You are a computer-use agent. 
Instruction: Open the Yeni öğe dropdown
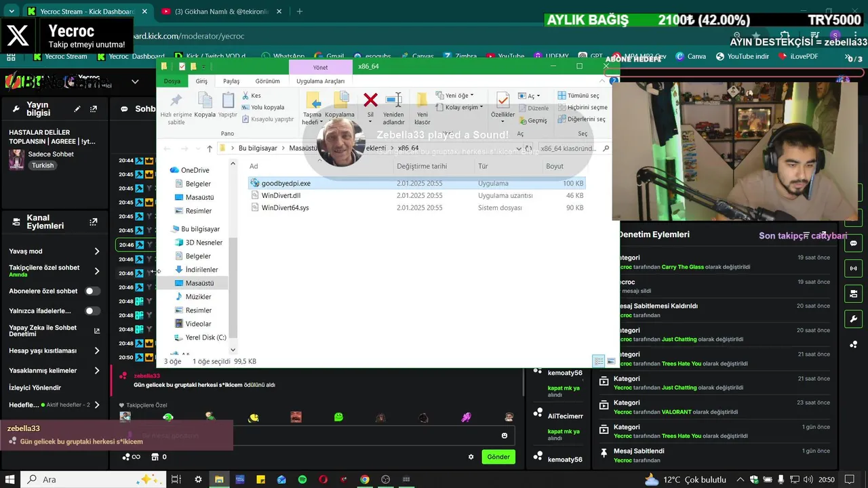[455, 96]
